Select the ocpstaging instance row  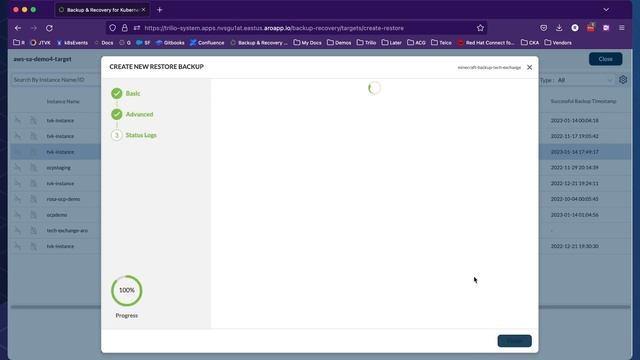click(58, 167)
